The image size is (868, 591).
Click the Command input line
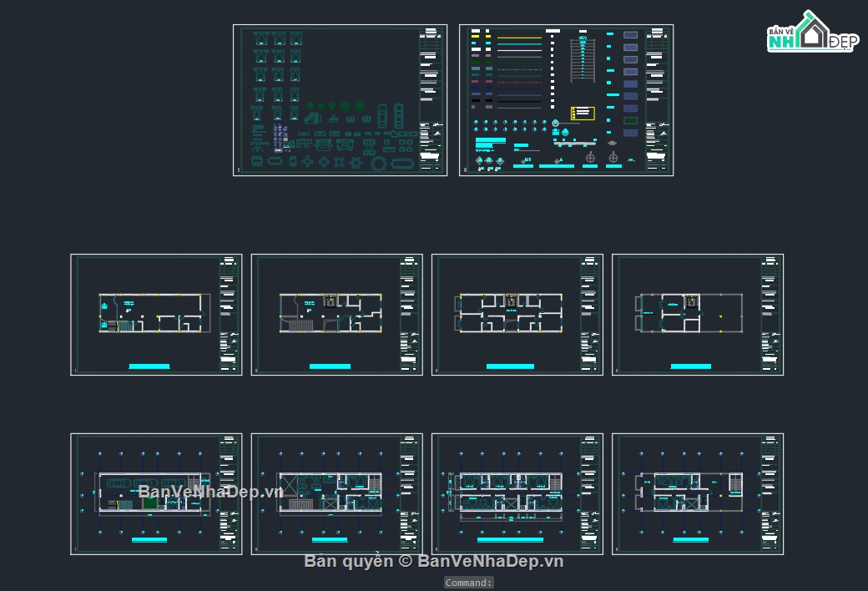[x=468, y=583]
